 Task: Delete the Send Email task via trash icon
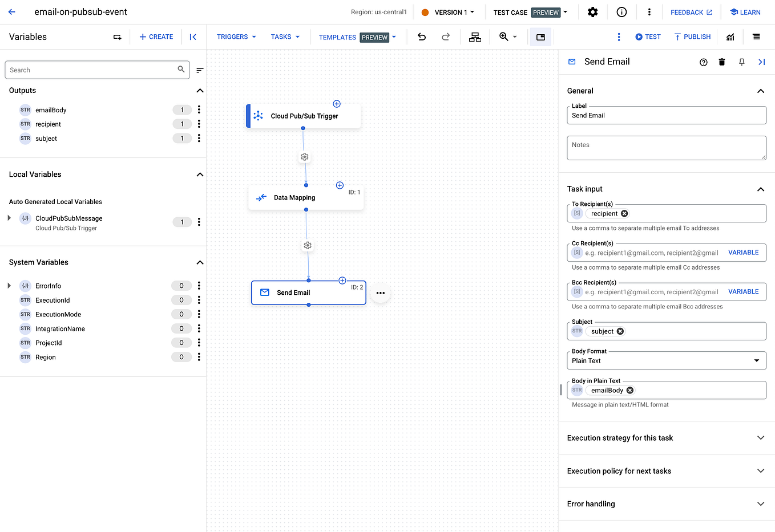722,62
